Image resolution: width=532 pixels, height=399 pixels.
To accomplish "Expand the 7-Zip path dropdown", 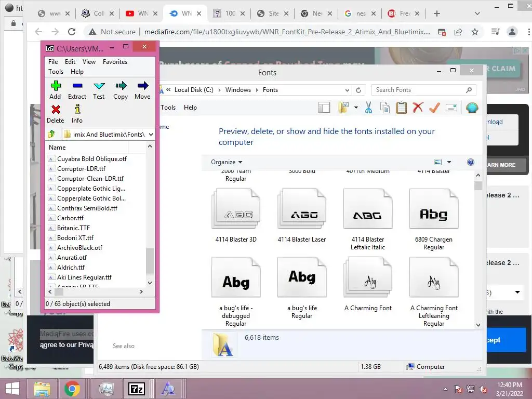I will pyautogui.click(x=151, y=135).
